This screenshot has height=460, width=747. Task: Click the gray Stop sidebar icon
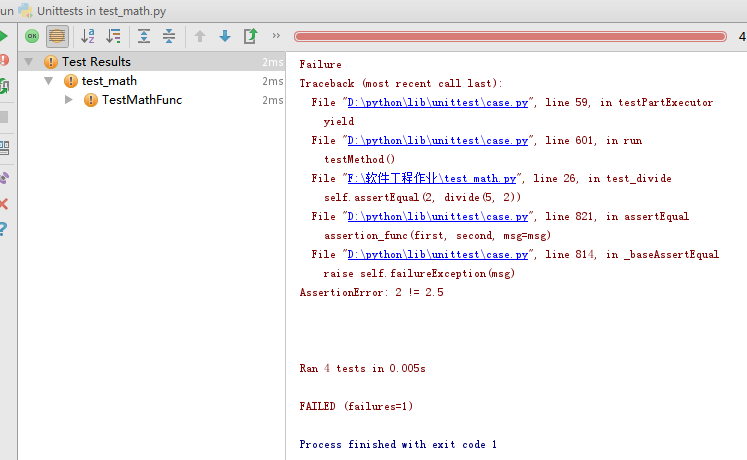(x=4, y=117)
